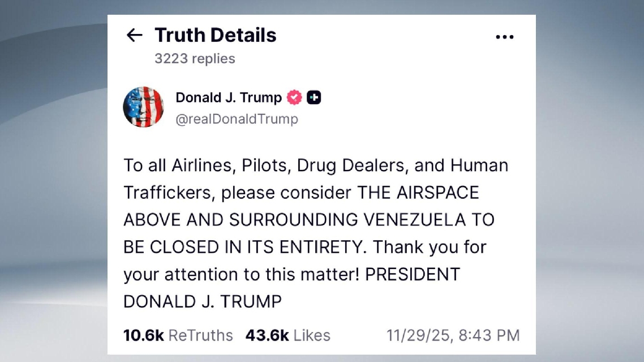The height and width of the screenshot is (362, 644).
Task: Click the black plus badge beside the name
Action: pos(314,97)
